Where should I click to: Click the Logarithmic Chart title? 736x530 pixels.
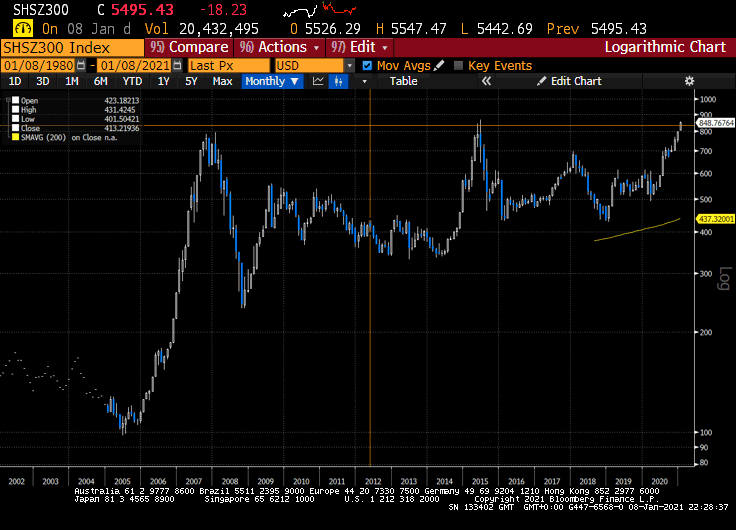coord(665,47)
